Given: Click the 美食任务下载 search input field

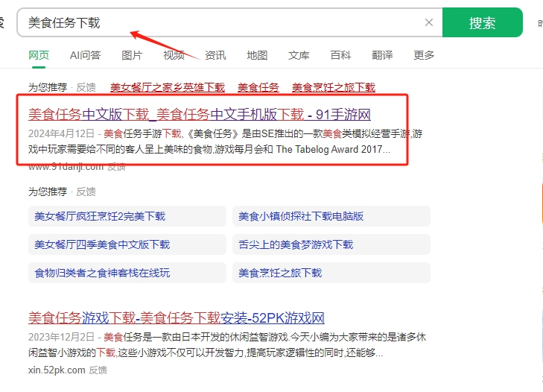Looking at the screenshot, I should click(223, 22).
